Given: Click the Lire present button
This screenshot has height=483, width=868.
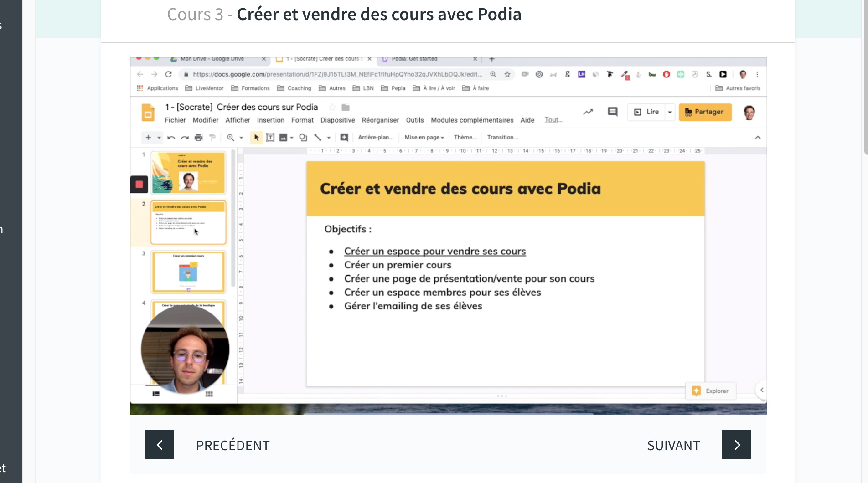Looking at the screenshot, I should pyautogui.click(x=646, y=112).
